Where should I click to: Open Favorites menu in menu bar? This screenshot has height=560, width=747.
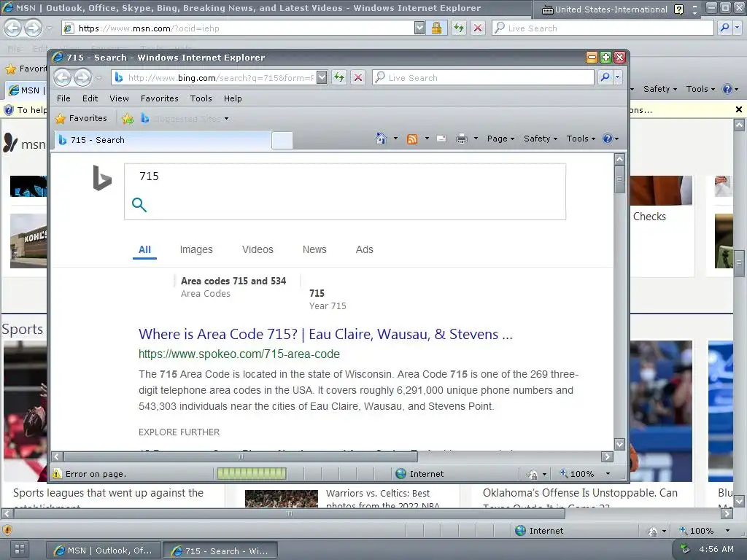point(160,98)
